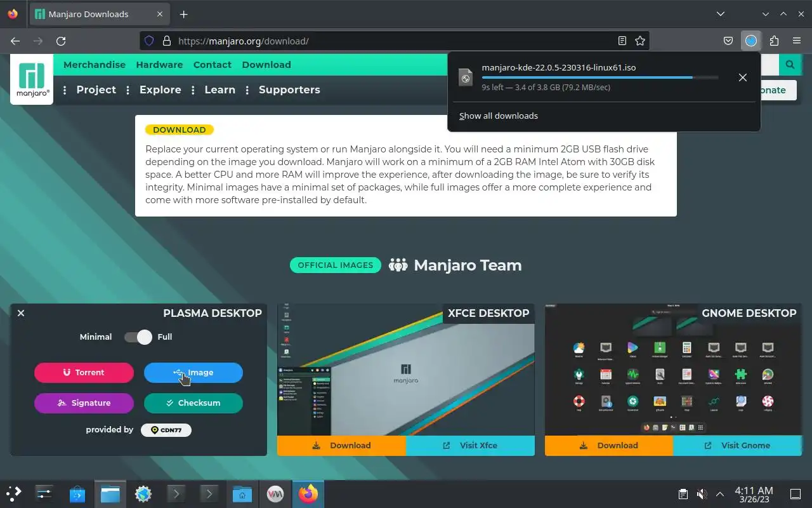Open System Settings from the taskbar
812x508 pixels.
click(x=44, y=493)
